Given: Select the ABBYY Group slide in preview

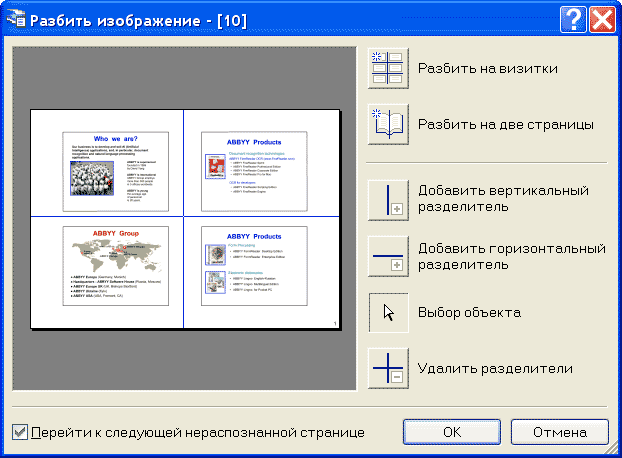Looking at the screenshot, I should (x=115, y=266).
